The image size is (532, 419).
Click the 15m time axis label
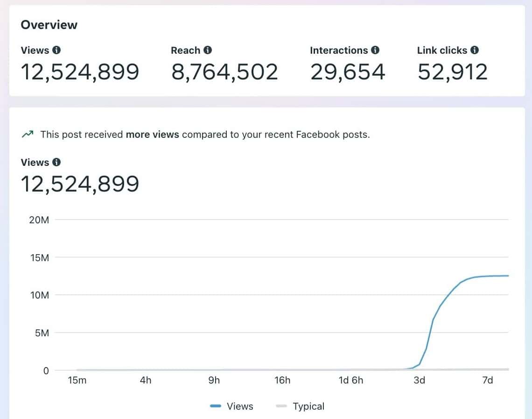[x=77, y=380]
